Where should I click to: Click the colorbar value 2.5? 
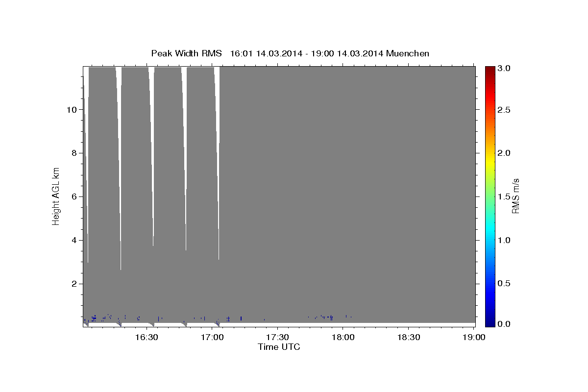pyautogui.click(x=504, y=110)
